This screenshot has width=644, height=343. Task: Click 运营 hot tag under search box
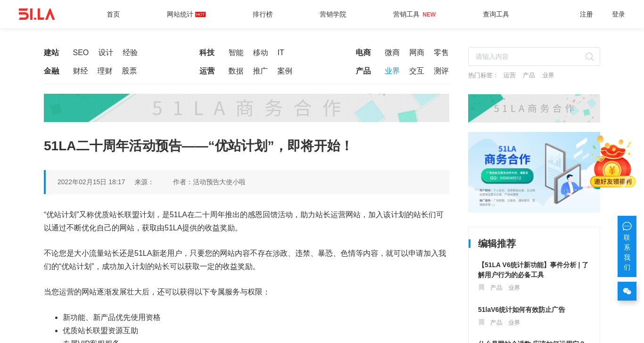point(509,75)
